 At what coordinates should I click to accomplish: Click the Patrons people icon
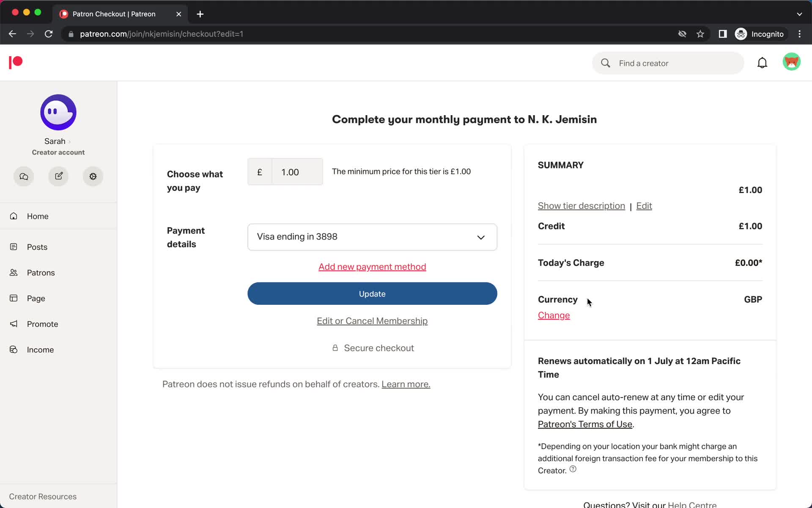click(x=14, y=273)
